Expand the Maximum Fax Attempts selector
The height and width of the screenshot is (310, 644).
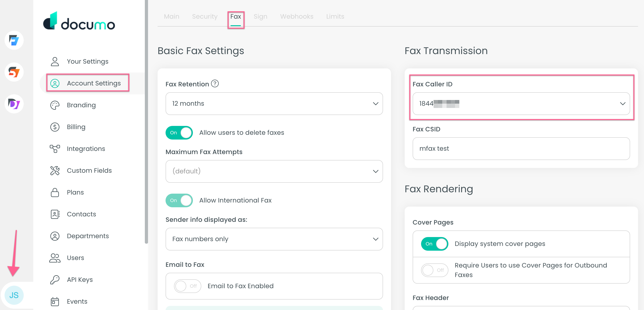pyautogui.click(x=274, y=171)
